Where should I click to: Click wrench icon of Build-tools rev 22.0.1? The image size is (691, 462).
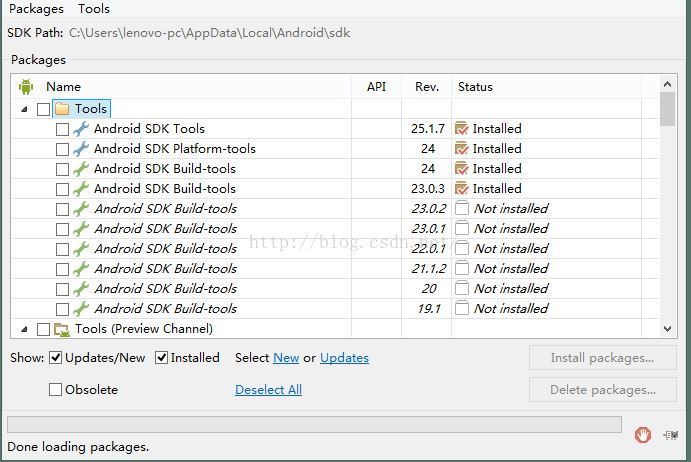(x=81, y=249)
